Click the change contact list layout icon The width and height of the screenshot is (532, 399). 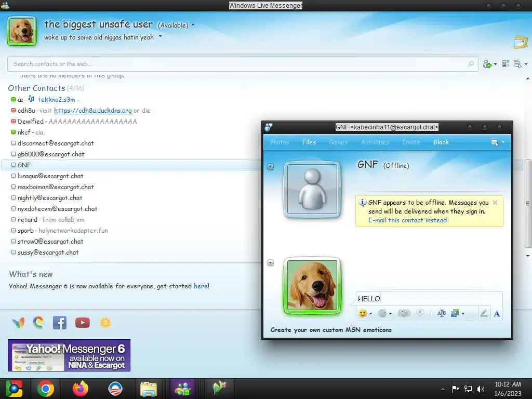coord(506,63)
